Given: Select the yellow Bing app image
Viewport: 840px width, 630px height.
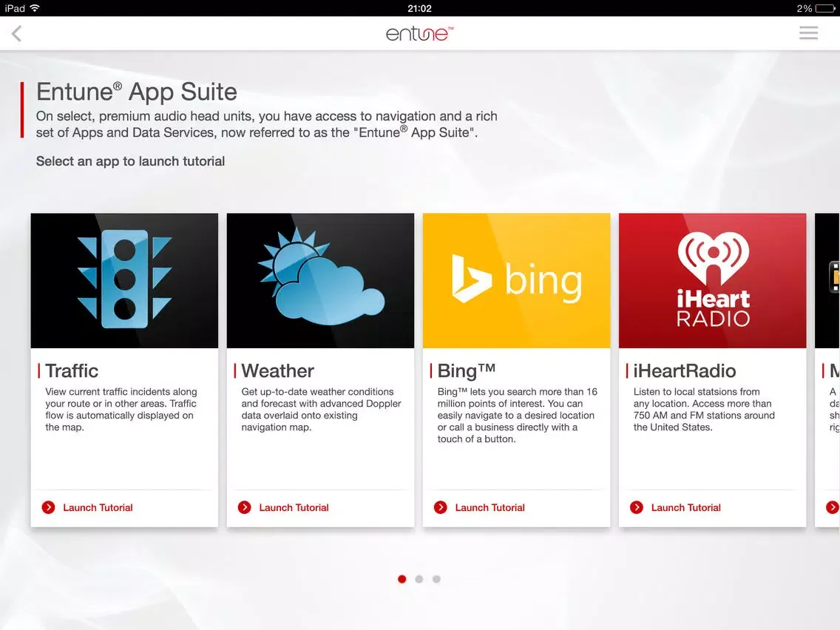Looking at the screenshot, I should [x=516, y=281].
